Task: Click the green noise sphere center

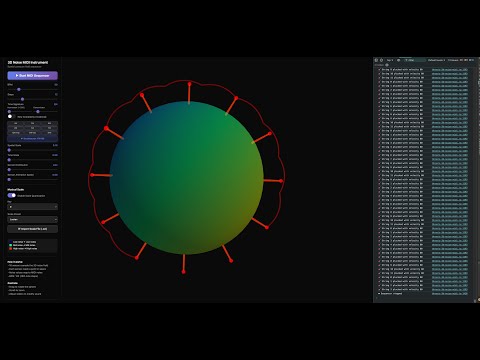Action: pyautogui.click(x=187, y=178)
